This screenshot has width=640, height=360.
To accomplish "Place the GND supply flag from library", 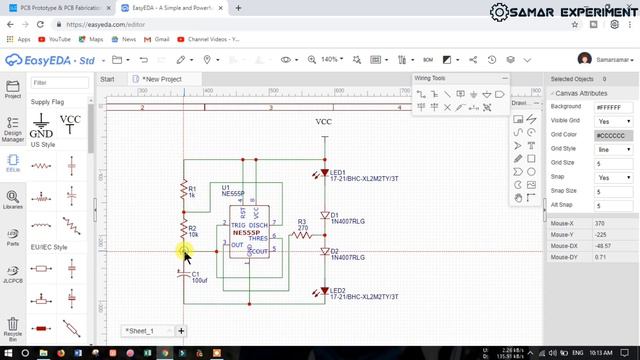I will point(41,126).
